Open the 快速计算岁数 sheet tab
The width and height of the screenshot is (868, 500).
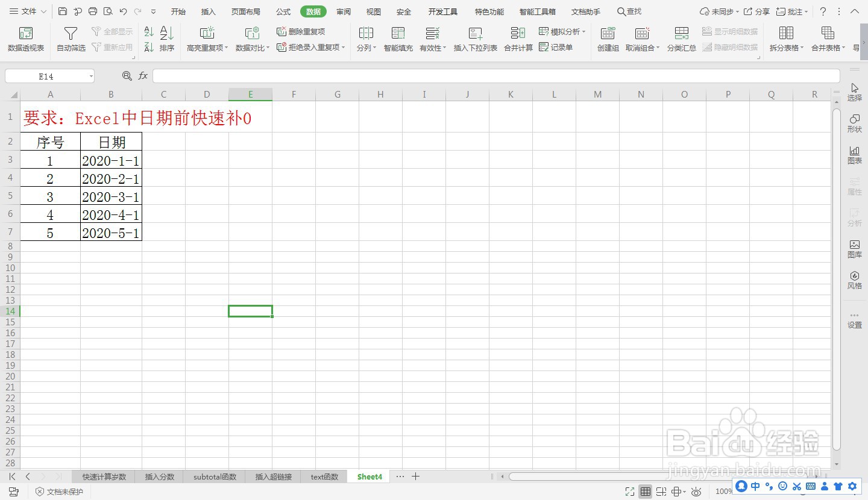[104, 477]
